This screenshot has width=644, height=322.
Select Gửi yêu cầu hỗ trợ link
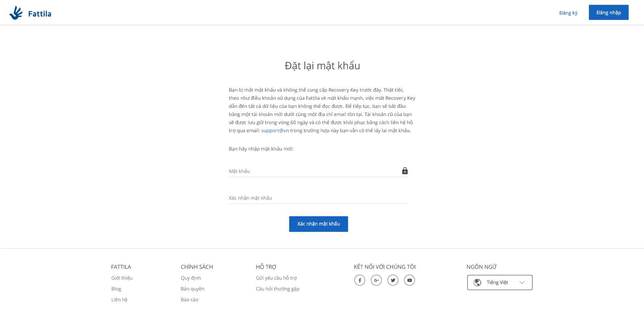pyautogui.click(x=276, y=278)
